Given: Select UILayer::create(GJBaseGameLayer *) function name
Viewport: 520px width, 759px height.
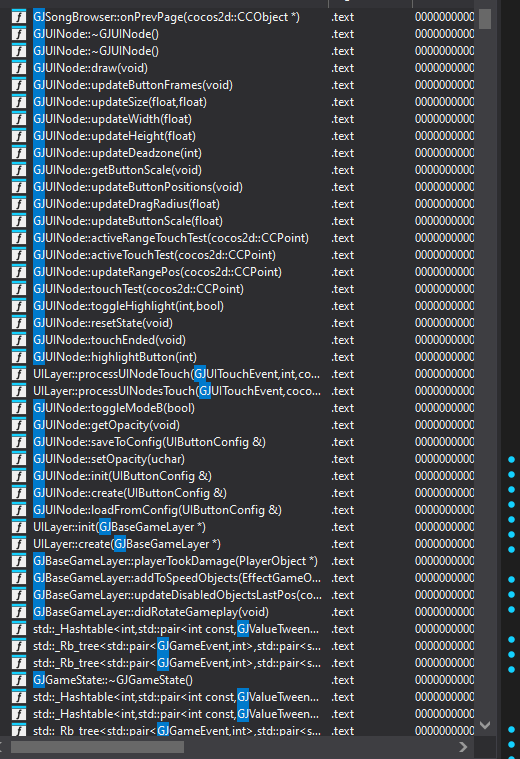Looking at the screenshot, I should (x=127, y=544).
